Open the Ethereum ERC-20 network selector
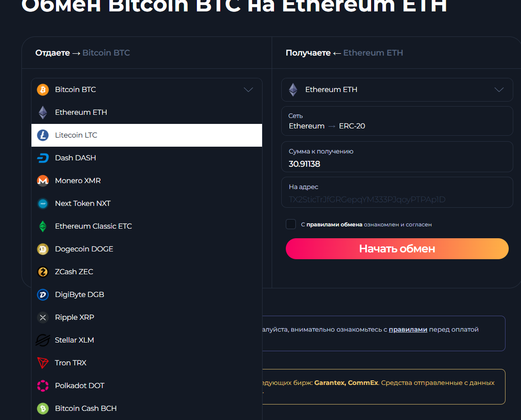This screenshot has width=521, height=420. (397, 121)
